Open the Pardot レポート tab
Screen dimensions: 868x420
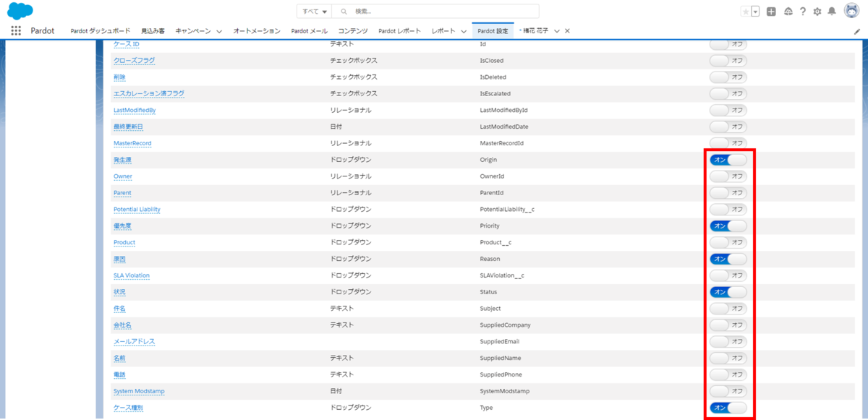pyautogui.click(x=400, y=31)
